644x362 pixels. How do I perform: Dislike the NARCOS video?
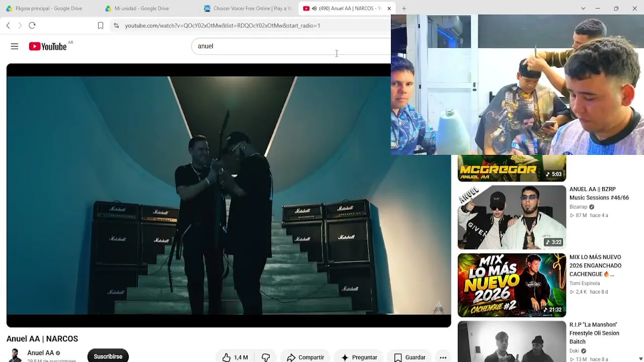[266, 357]
